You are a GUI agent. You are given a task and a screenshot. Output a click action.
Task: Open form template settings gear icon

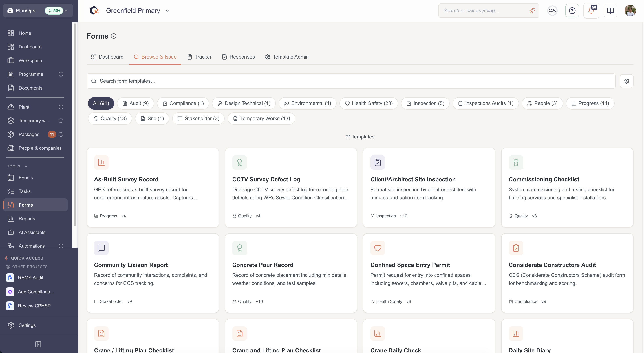tap(627, 81)
